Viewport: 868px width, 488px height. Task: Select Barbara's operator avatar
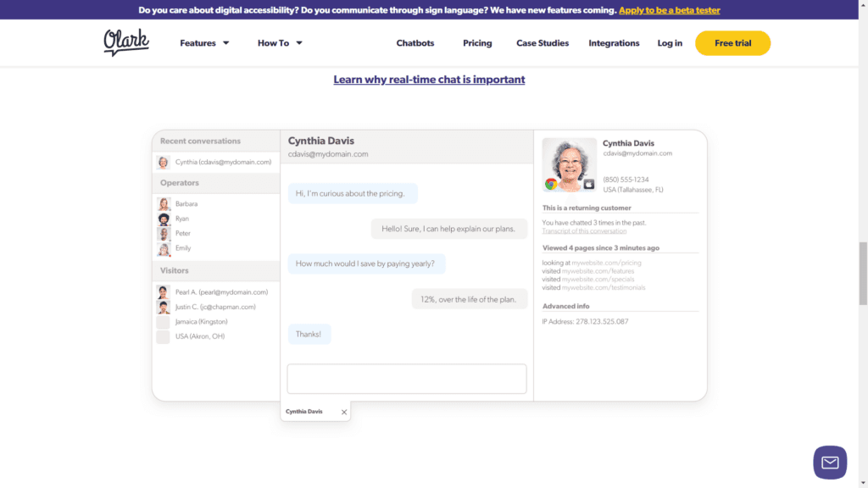[x=163, y=203]
